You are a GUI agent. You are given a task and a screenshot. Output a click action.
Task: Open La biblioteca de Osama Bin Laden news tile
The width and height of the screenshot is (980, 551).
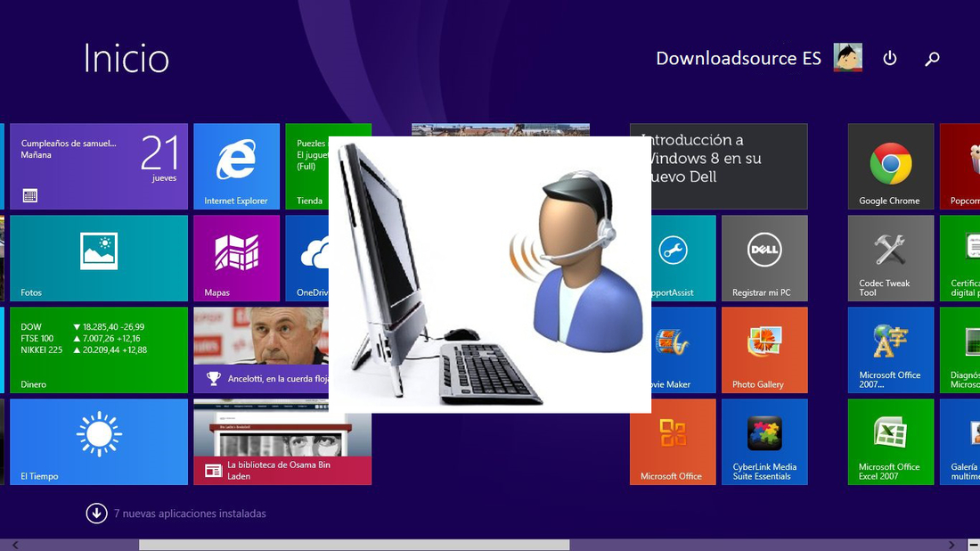[282, 442]
